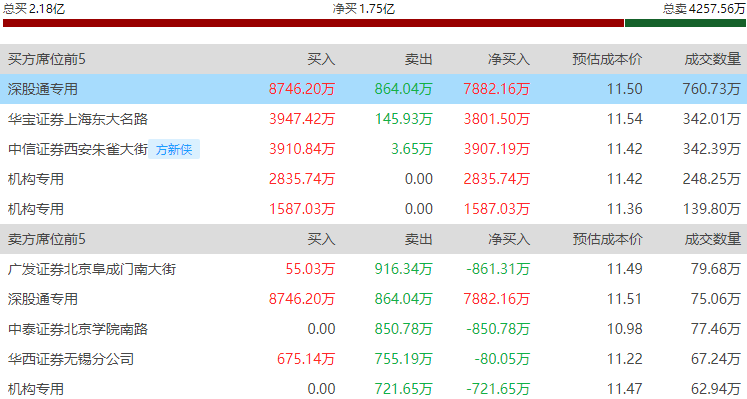Image resolution: width=747 pixels, height=399 pixels.
Task: Select 机构专用 row buying 2835.74万
Action: click(x=36, y=179)
